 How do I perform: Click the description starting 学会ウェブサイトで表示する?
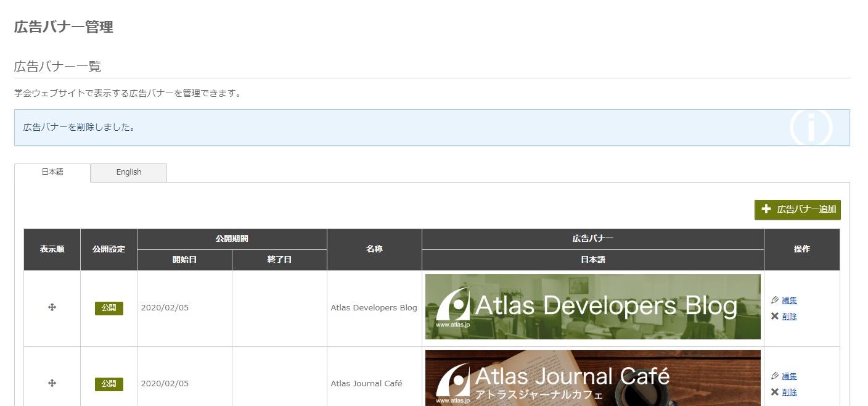[x=127, y=94]
